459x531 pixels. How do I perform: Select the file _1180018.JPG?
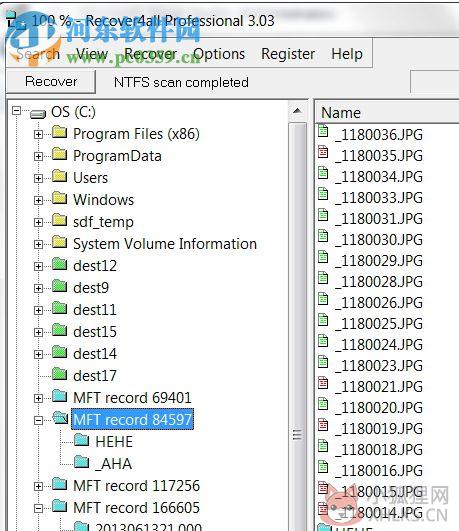tap(378, 450)
